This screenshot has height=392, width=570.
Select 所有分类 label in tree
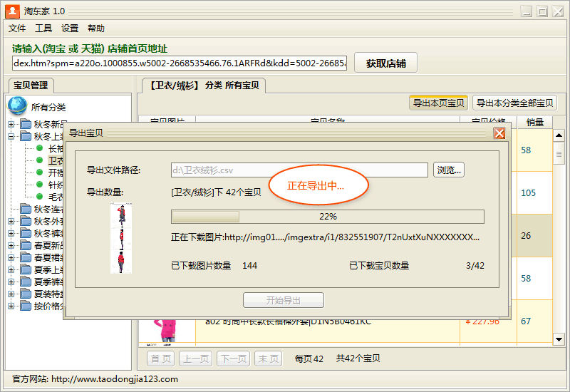48,108
